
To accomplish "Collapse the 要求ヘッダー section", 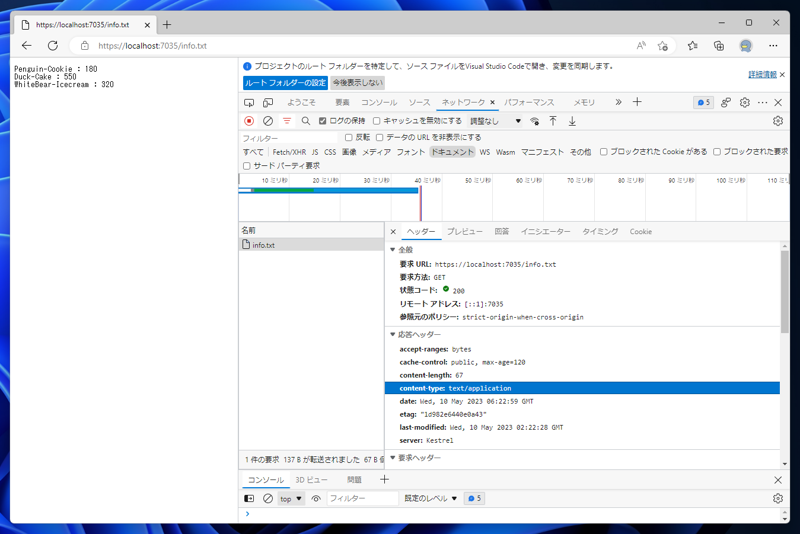I will click(392, 457).
